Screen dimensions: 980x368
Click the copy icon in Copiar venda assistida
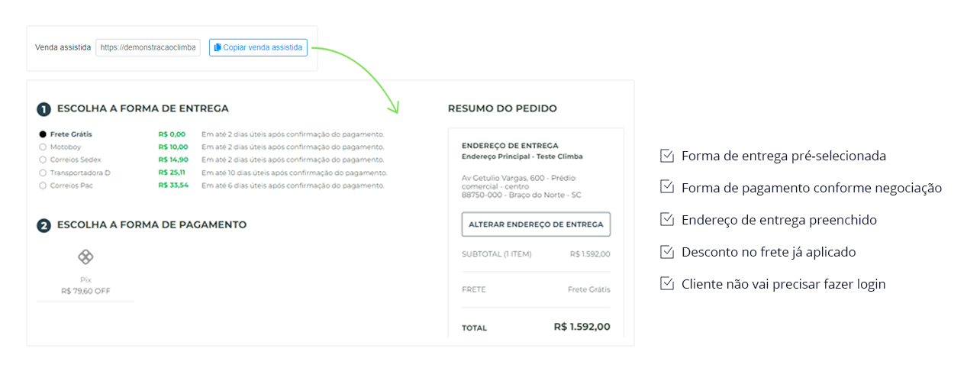218,47
